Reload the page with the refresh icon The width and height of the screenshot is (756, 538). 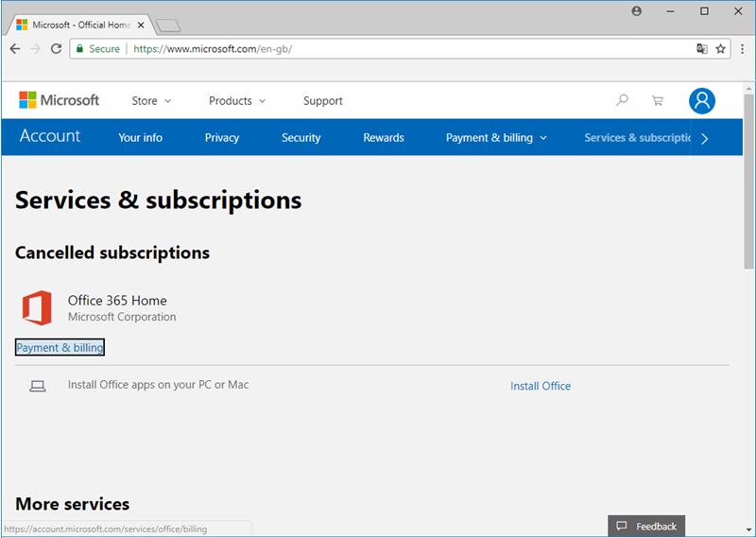point(57,49)
